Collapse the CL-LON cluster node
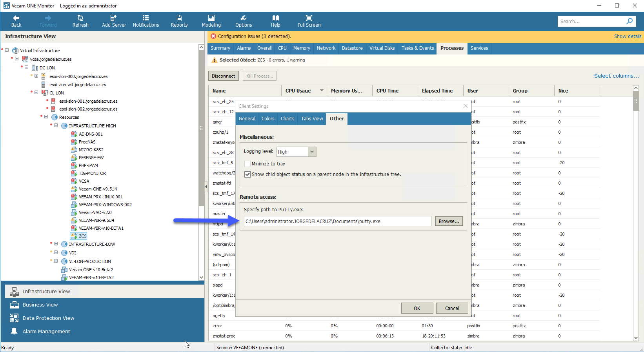The width and height of the screenshot is (644, 352). 36,93
